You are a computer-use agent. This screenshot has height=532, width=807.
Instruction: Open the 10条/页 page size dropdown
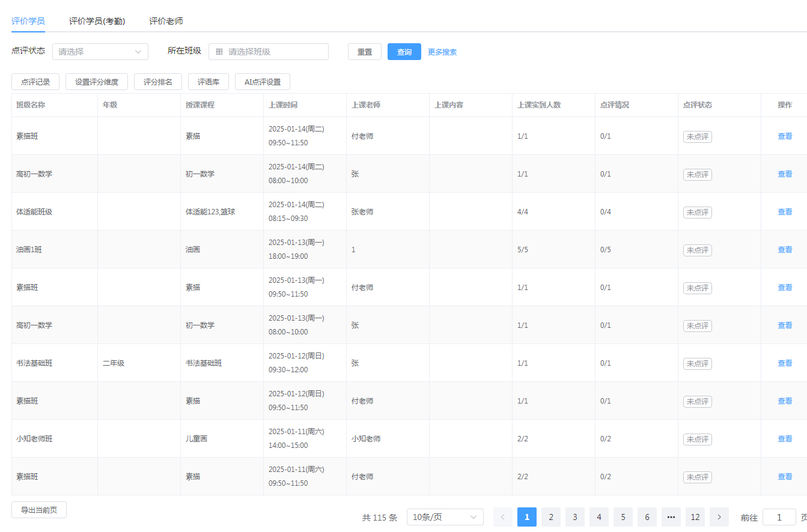tap(445, 517)
